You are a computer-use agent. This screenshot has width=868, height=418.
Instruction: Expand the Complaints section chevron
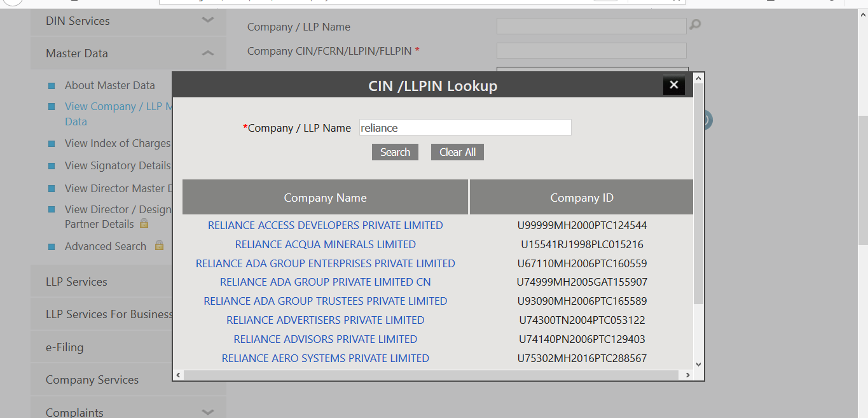click(208, 412)
